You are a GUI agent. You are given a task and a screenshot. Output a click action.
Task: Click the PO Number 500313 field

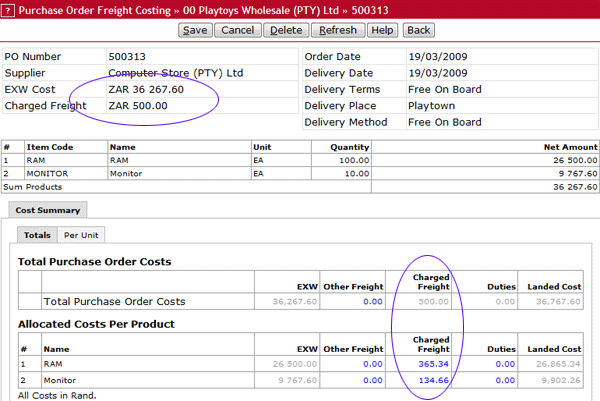coord(130,57)
